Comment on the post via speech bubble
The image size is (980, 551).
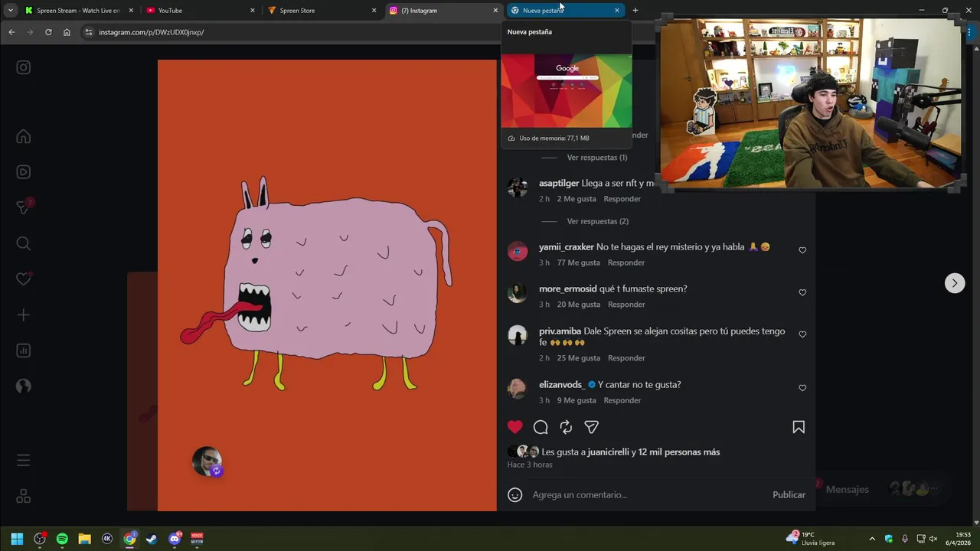pyautogui.click(x=541, y=427)
